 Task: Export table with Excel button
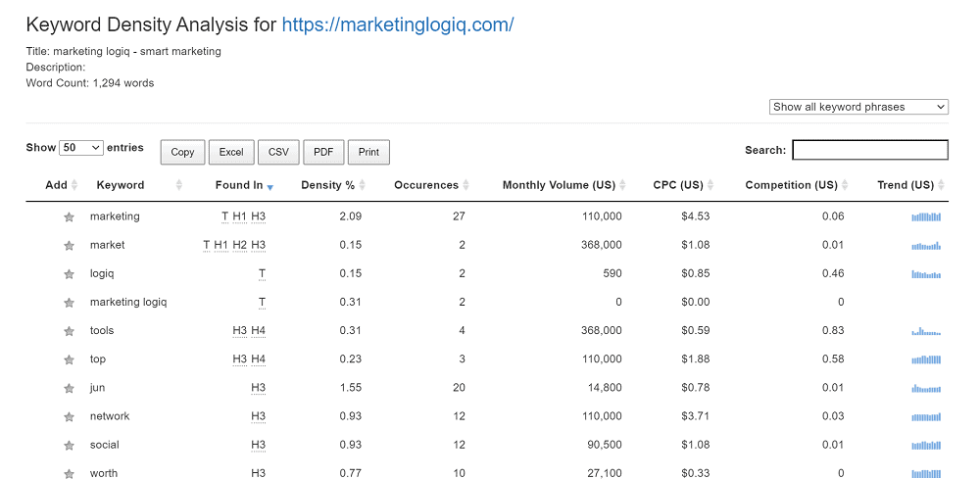231,152
